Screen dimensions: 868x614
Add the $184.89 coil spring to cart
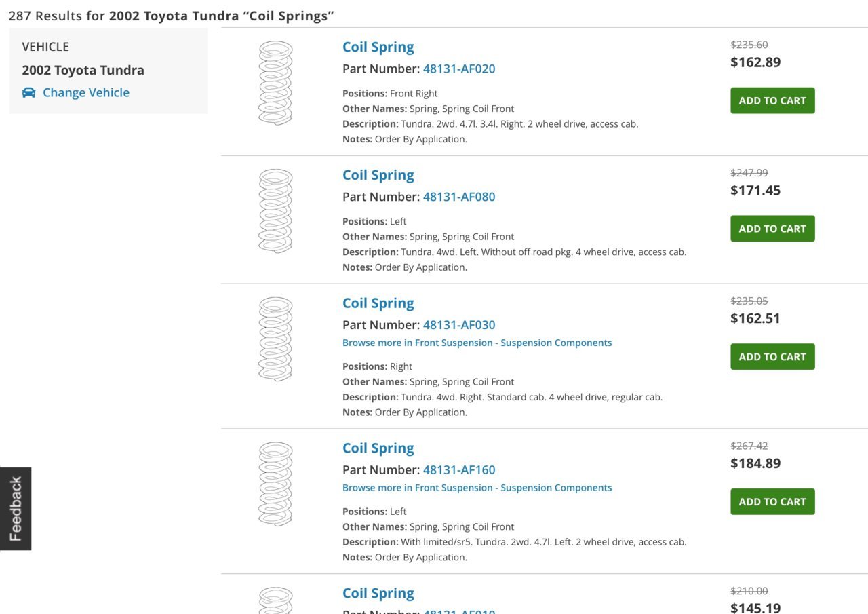click(772, 502)
